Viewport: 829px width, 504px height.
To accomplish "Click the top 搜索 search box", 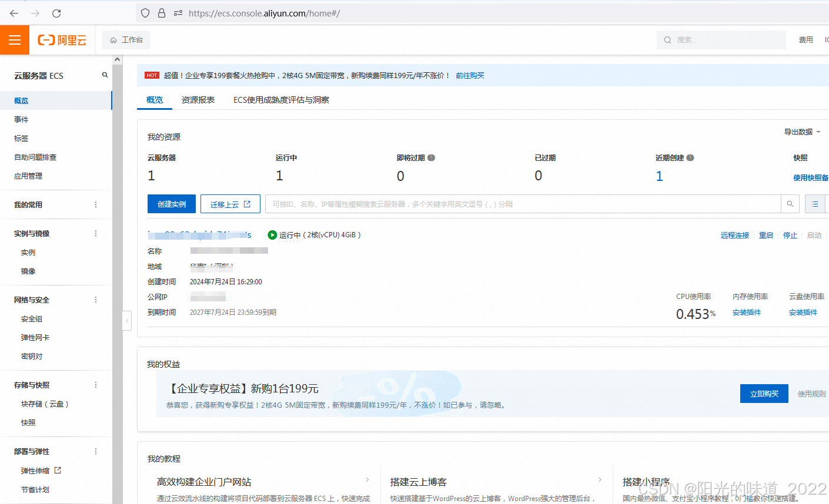I will tap(721, 40).
